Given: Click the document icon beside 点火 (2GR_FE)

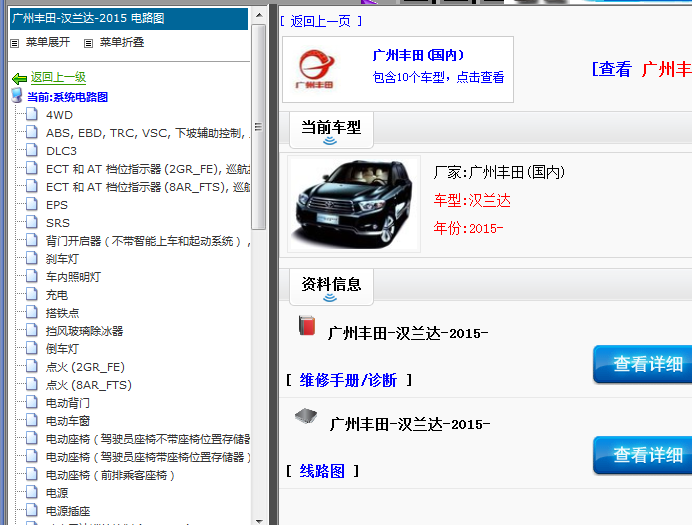Looking at the screenshot, I should [32, 367].
